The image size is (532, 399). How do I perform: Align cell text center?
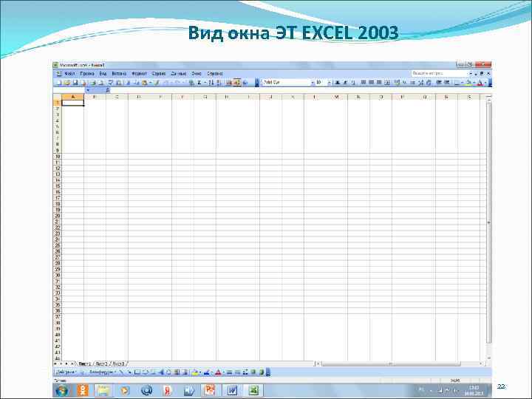371,83
